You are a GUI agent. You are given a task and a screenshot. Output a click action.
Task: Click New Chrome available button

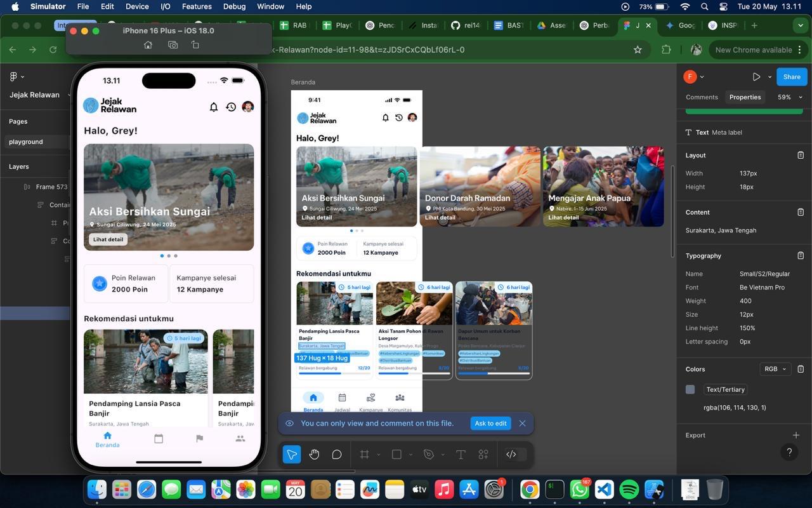[758, 50]
